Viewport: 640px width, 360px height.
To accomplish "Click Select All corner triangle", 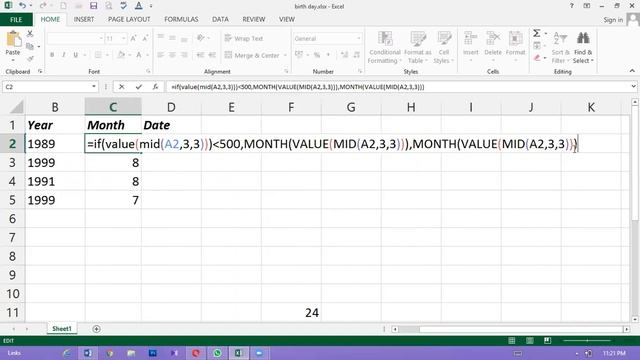I will pyautogui.click(x=16, y=107).
